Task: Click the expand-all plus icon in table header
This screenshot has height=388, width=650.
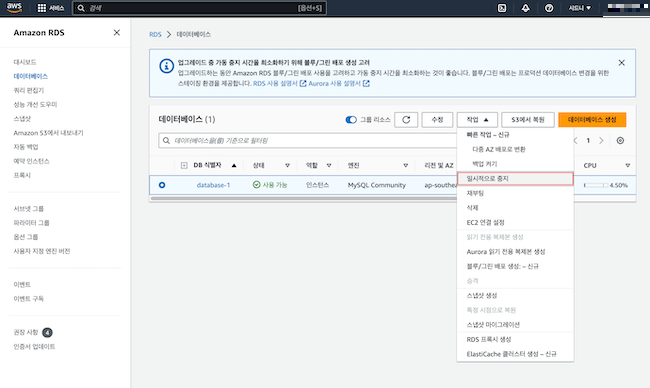Action: coord(184,165)
